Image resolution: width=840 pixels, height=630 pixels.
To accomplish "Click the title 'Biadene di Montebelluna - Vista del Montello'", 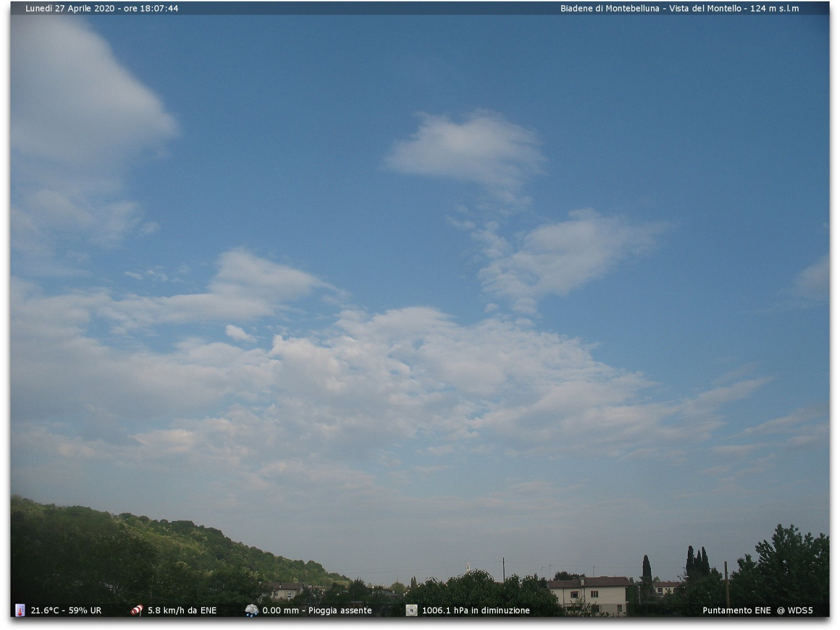I will 651,8.
